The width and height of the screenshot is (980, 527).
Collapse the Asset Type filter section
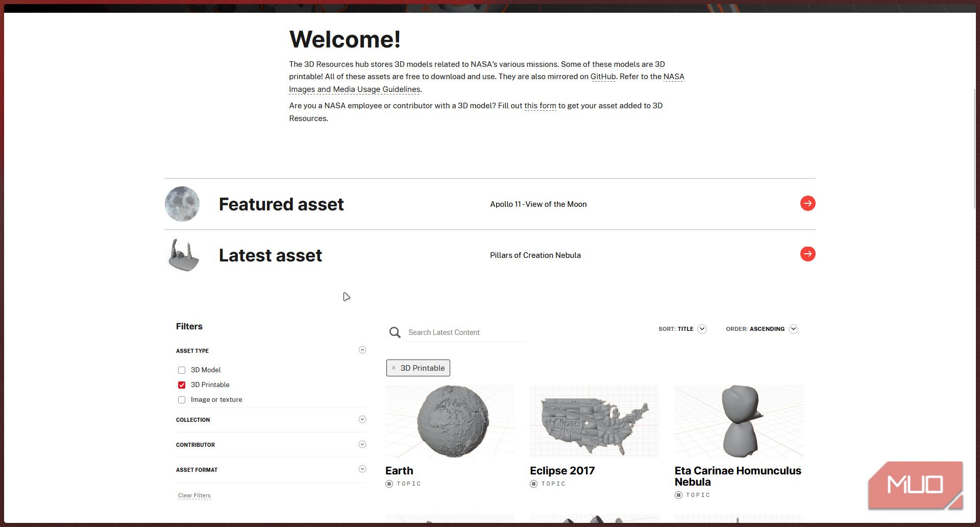[362, 350]
